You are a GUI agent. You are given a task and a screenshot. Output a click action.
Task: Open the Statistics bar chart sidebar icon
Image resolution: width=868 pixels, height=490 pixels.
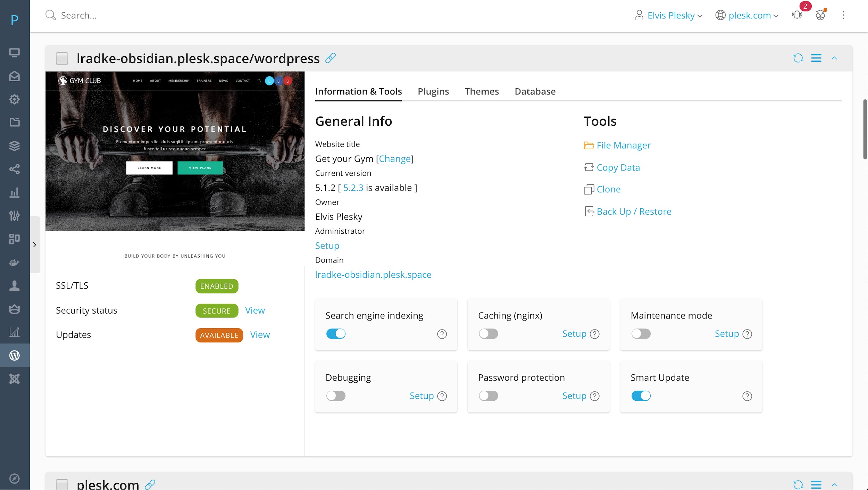coord(15,192)
